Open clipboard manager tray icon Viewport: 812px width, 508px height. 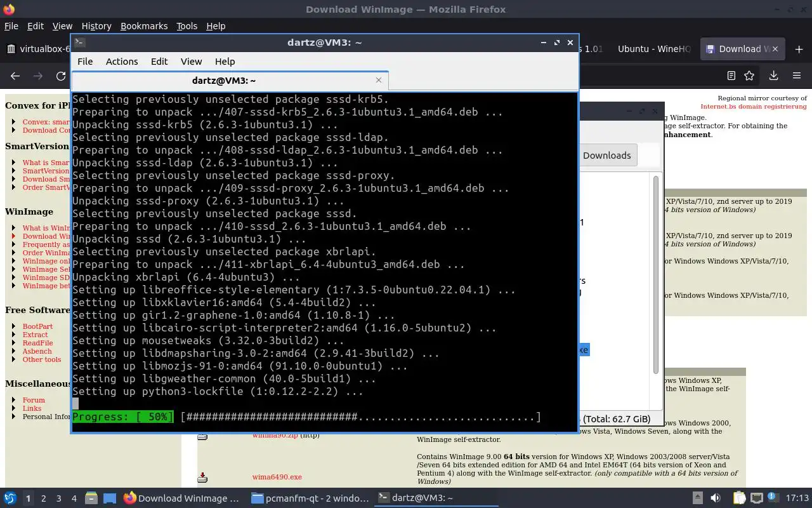point(739,498)
